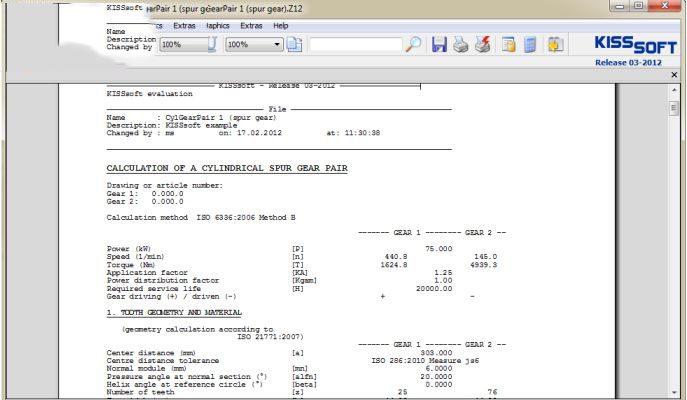Screen dimensions: 687x400
Task: Click 'Release 03-2012' text under logo
Action: [628, 63]
